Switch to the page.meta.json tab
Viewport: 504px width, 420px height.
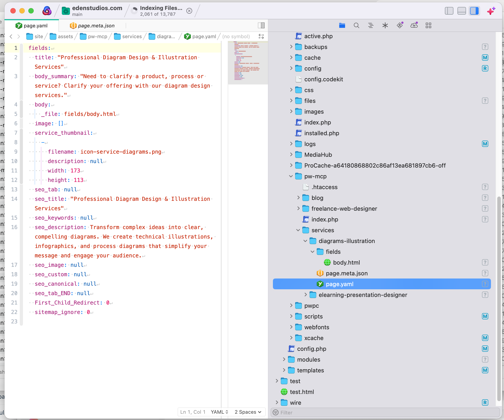pos(96,26)
